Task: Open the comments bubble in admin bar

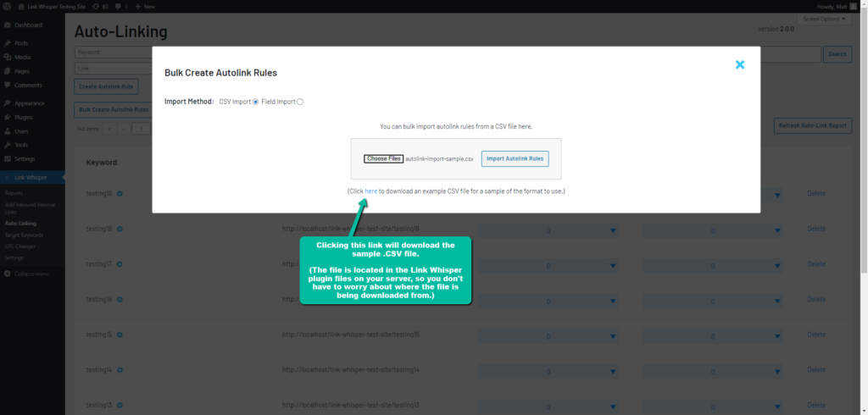Action: (x=122, y=7)
